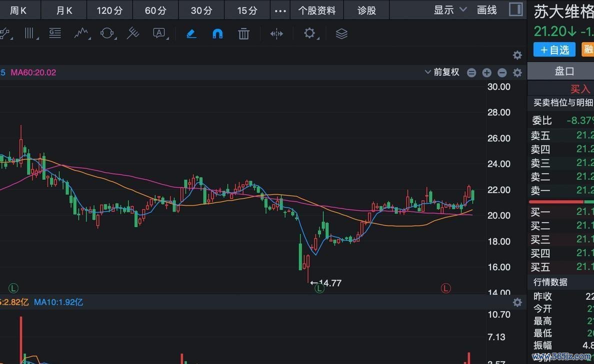Click the green L marker below 14.77

(319, 288)
